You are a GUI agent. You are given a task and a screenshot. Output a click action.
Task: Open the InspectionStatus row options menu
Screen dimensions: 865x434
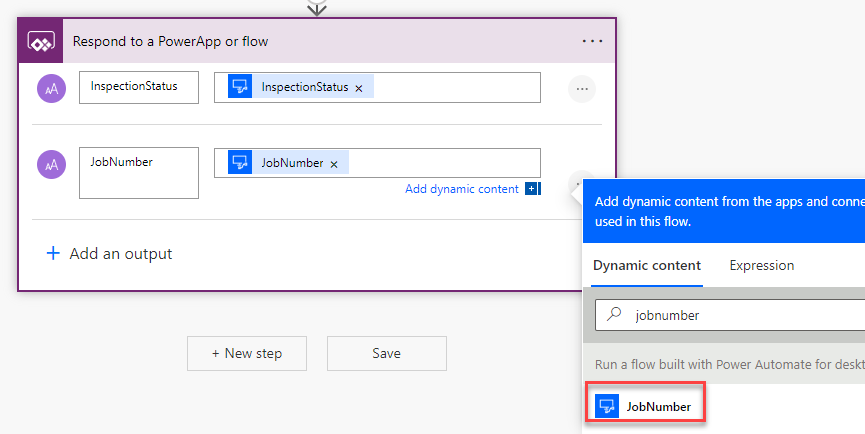(581, 89)
